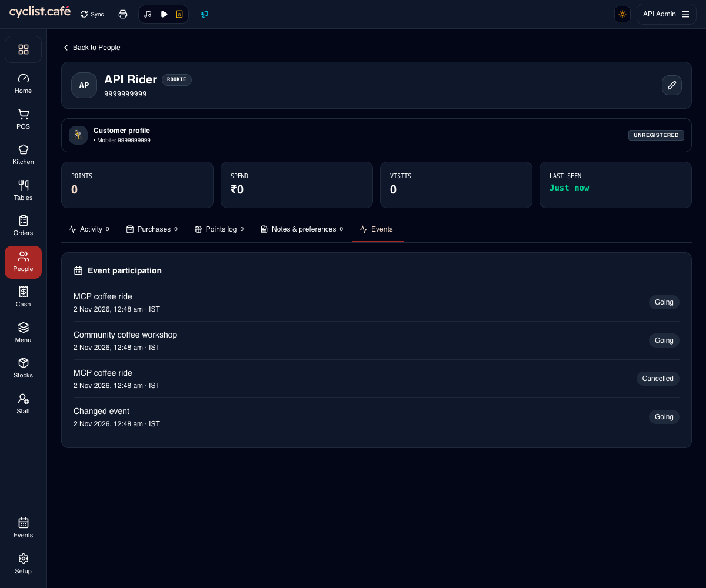
Task: Select People in the sidebar
Action: coord(23,262)
